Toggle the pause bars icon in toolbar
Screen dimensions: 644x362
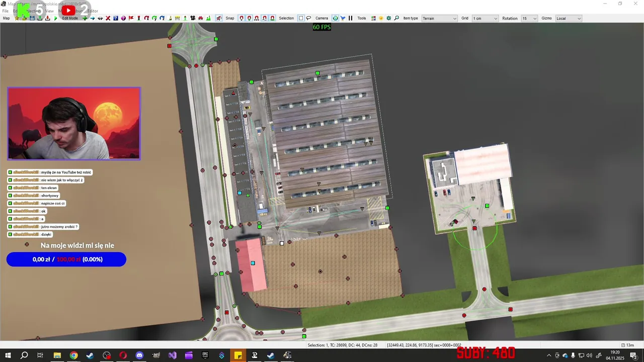pos(350,18)
